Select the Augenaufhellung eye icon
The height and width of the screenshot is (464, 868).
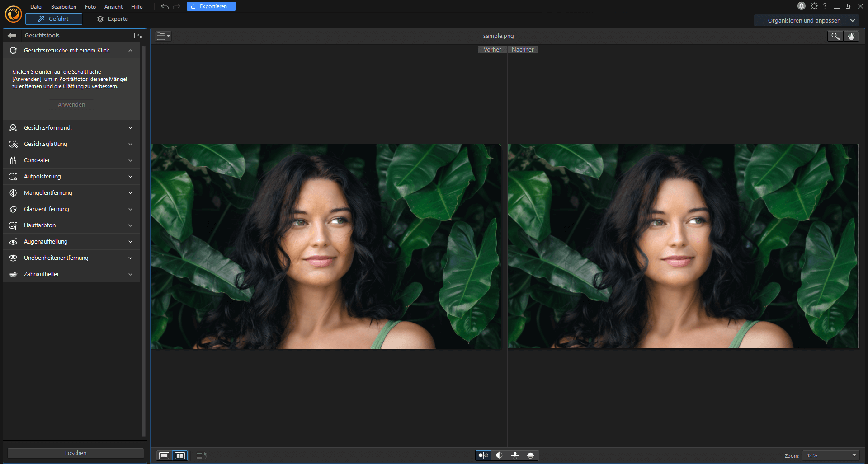[x=14, y=241]
